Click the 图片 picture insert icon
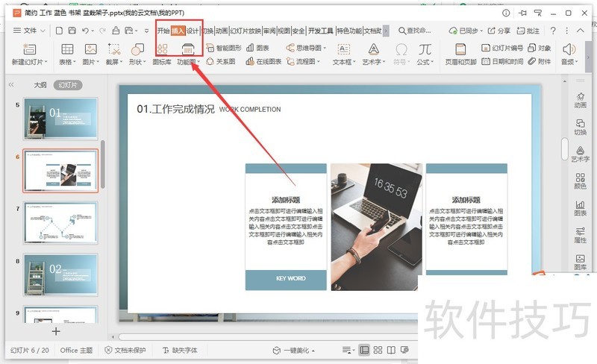This screenshot has height=364, width=597. (x=90, y=49)
